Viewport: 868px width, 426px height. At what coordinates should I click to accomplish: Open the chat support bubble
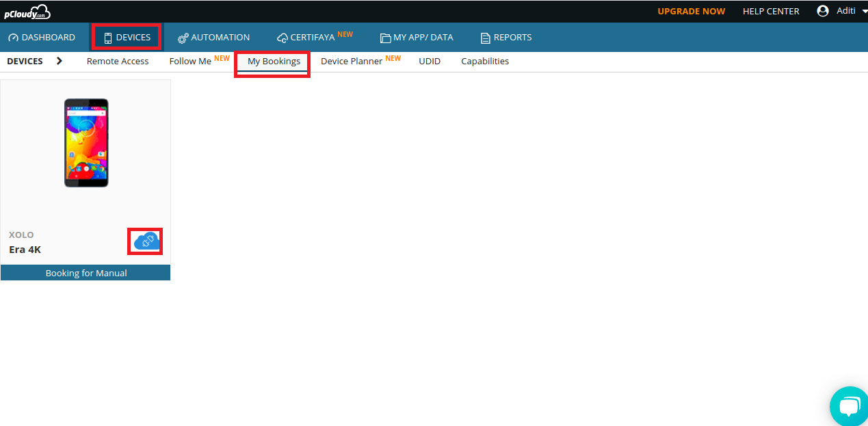pyautogui.click(x=849, y=407)
